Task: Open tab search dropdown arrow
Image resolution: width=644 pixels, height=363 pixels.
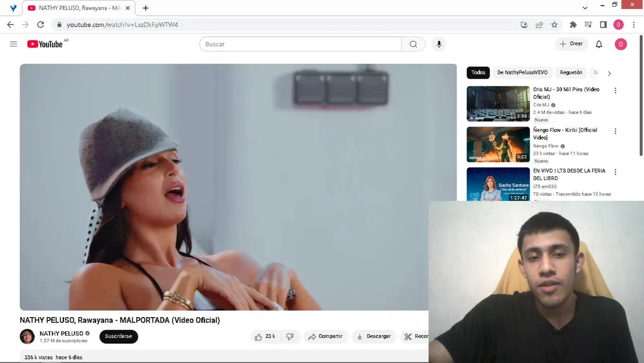Action: point(585,8)
